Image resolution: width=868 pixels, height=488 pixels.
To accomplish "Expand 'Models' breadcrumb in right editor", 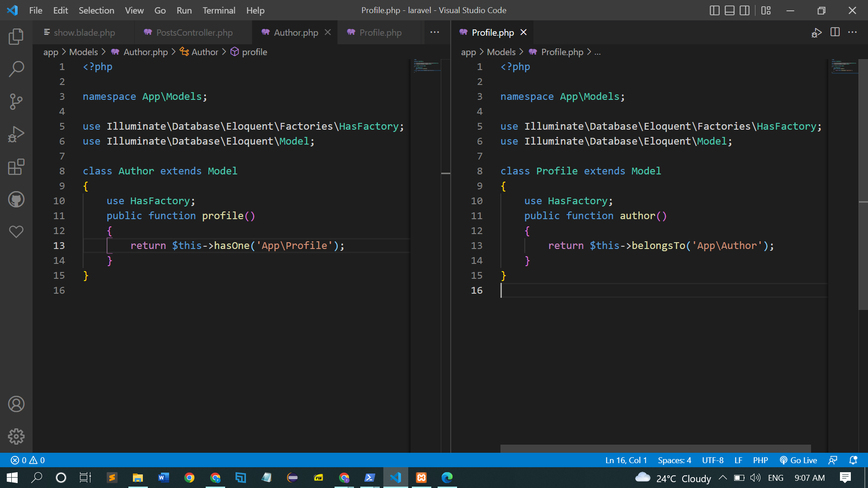I will pos(501,52).
